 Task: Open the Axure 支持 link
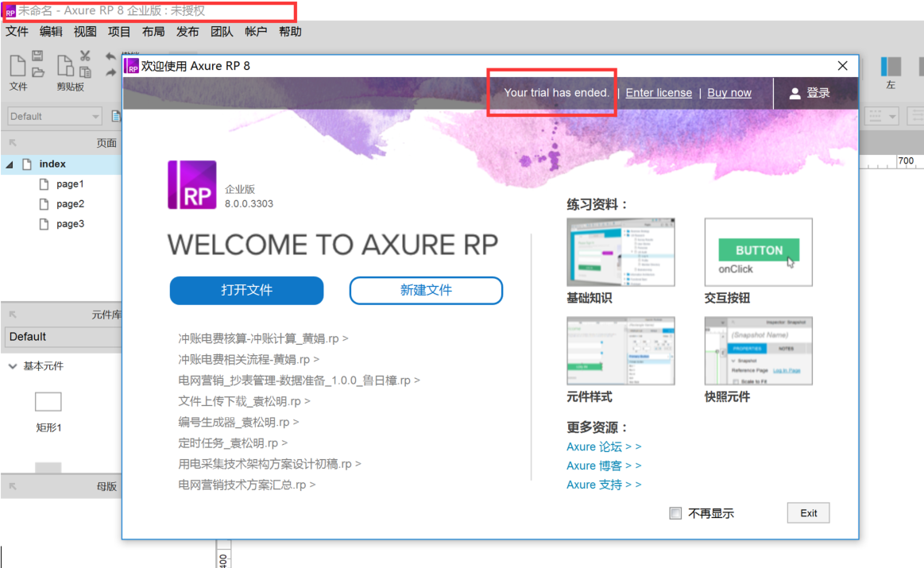tap(604, 485)
